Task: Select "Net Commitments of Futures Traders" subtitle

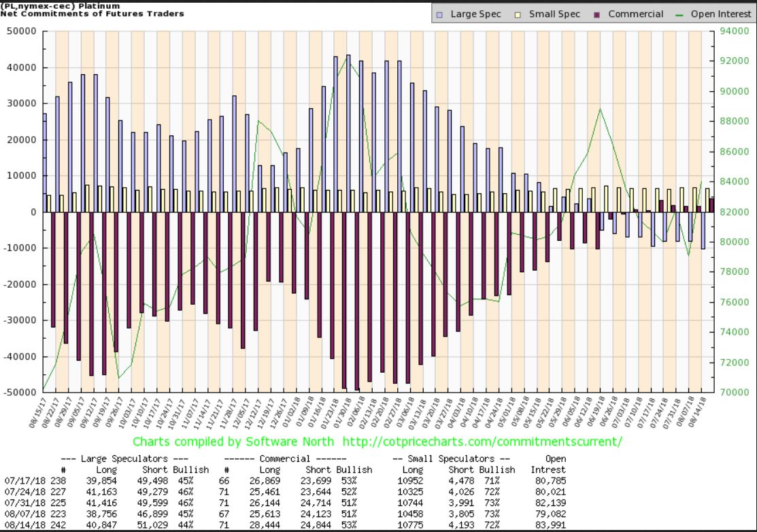Action: click(92, 14)
